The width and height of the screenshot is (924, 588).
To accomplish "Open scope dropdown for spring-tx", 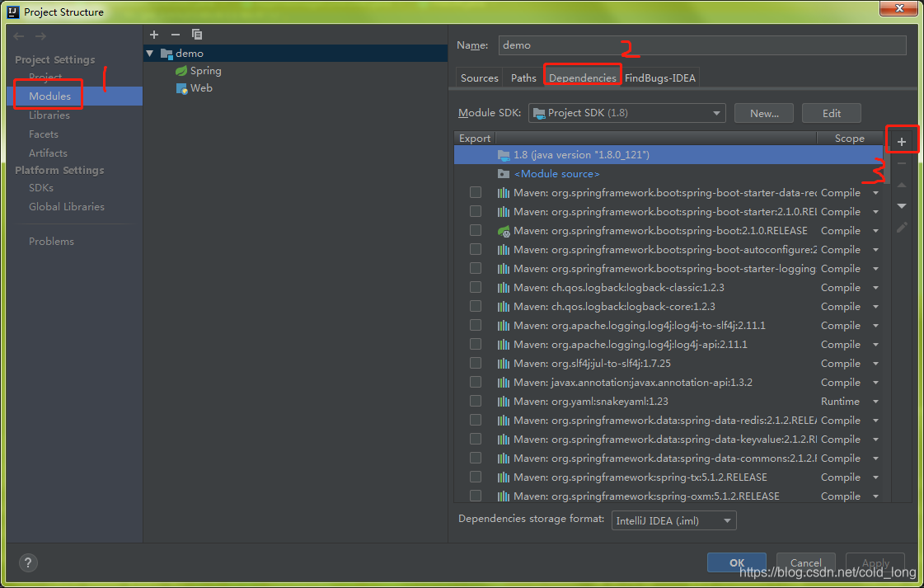I will pos(875,477).
